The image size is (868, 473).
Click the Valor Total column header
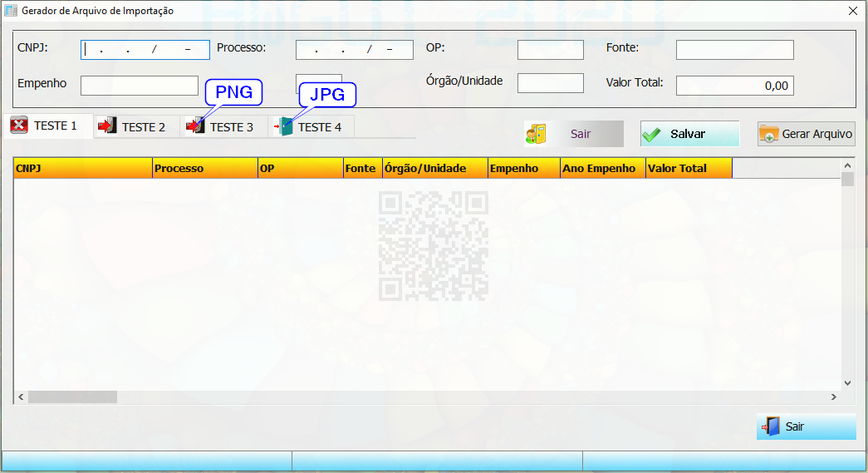point(689,169)
